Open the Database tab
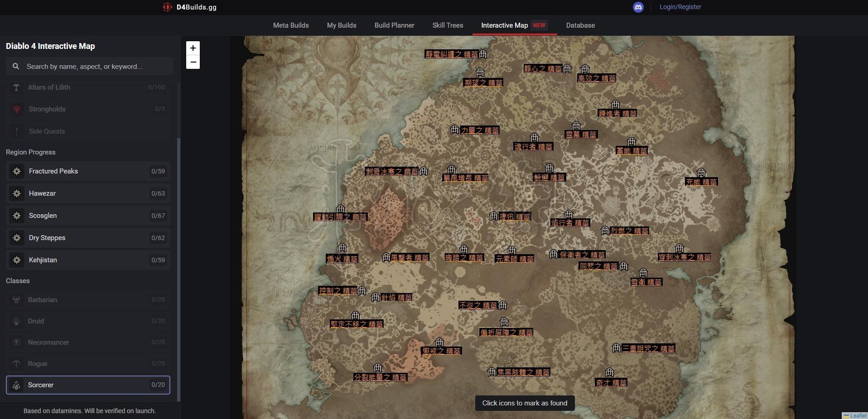This screenshot has height=419, width=868. pos(580,25)
